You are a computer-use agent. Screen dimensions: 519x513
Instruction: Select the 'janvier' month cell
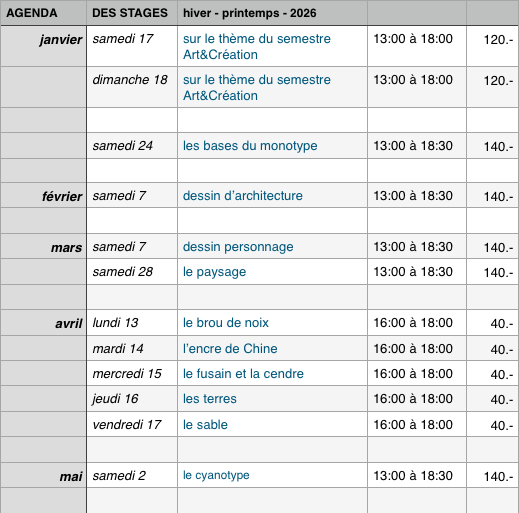pyautogui.click(x=43, y=46)
